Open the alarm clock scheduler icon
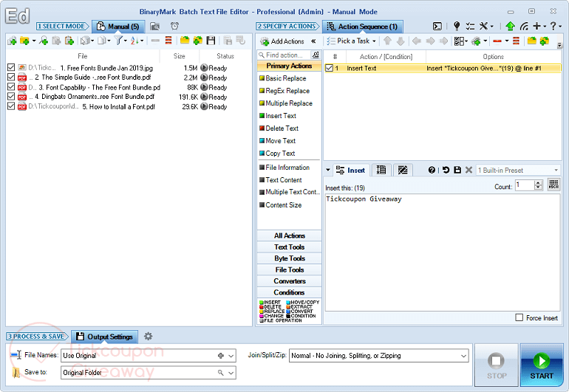Screen dimensions: 569x392 coord(174,26)
